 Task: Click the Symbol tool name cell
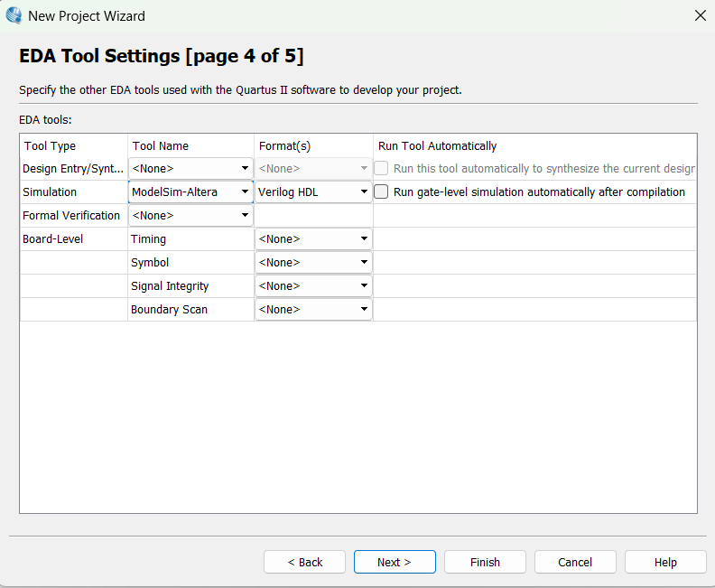click(190, 262)
